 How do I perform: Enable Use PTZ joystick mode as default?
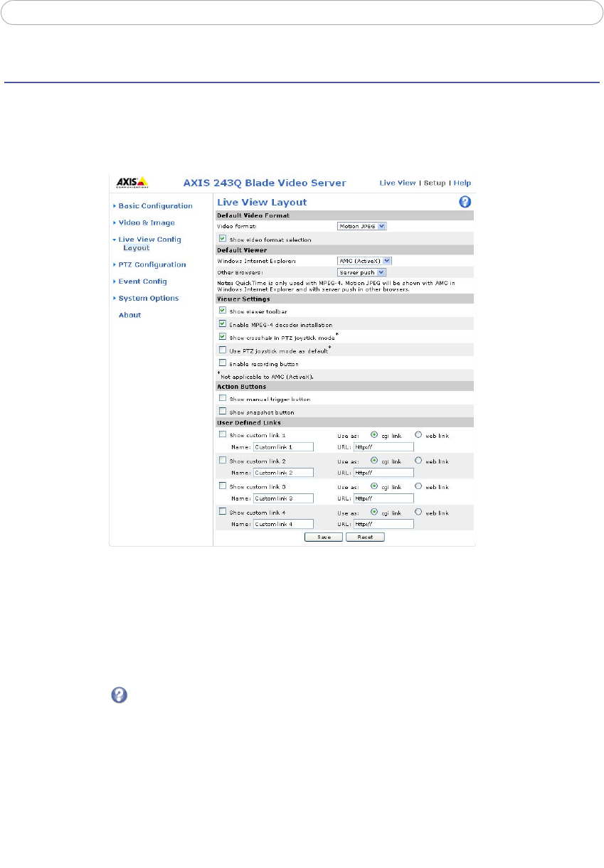click(x=223, y=350)
